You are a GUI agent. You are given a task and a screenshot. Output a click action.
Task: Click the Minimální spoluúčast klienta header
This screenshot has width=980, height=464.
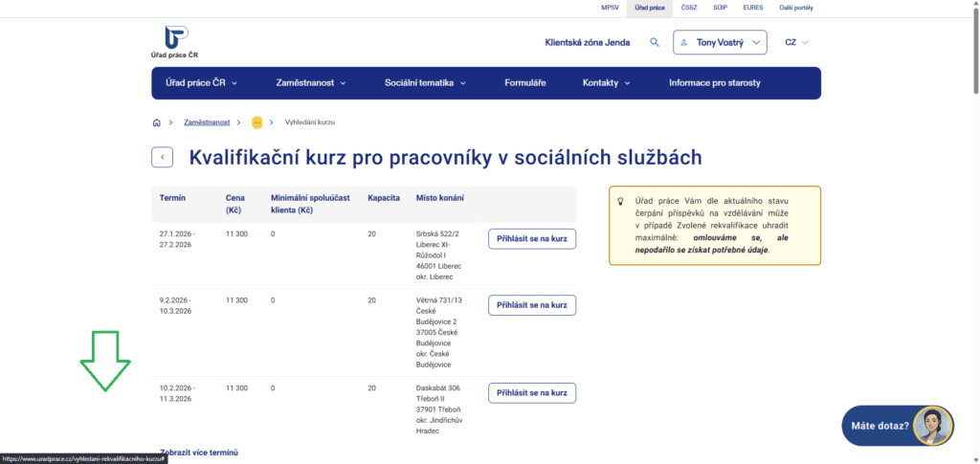click(310, 203)
